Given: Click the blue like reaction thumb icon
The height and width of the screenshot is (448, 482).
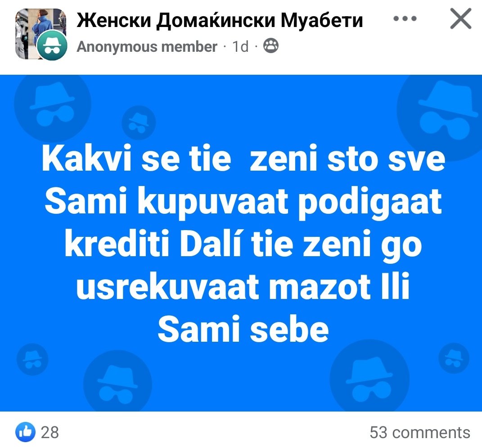Looking at the screenshot, I should (x=25, y=432).
